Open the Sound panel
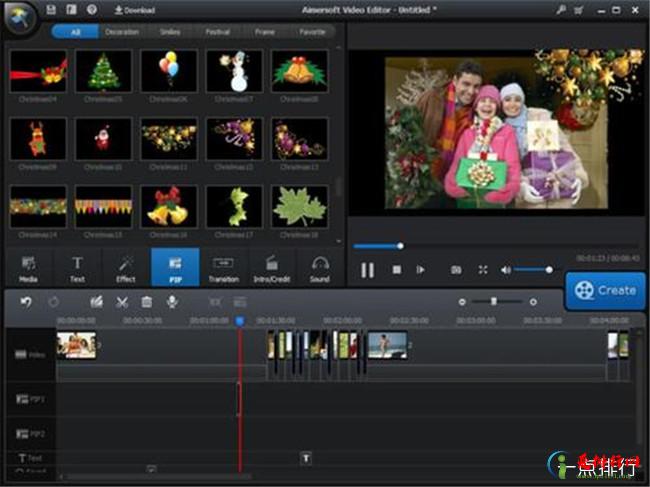Viewport: 650px width, 487px height. [319, 268]
